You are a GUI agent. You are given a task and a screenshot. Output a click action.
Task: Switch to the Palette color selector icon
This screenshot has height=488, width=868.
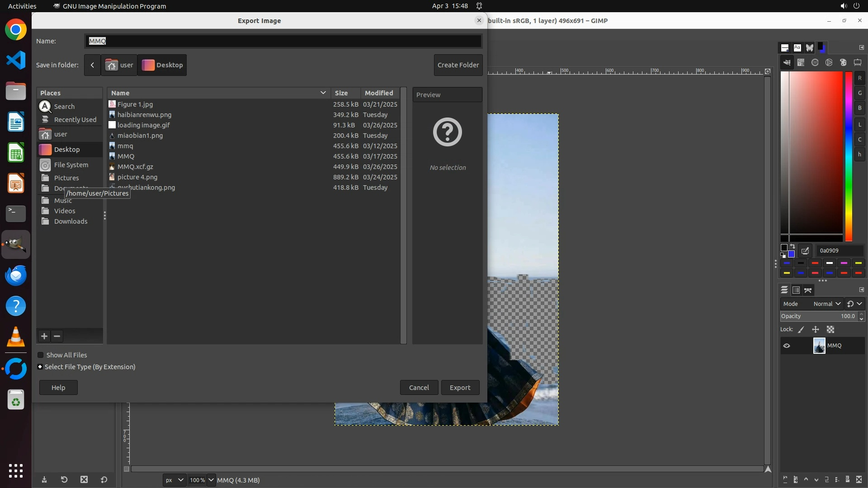pos(843,63)
